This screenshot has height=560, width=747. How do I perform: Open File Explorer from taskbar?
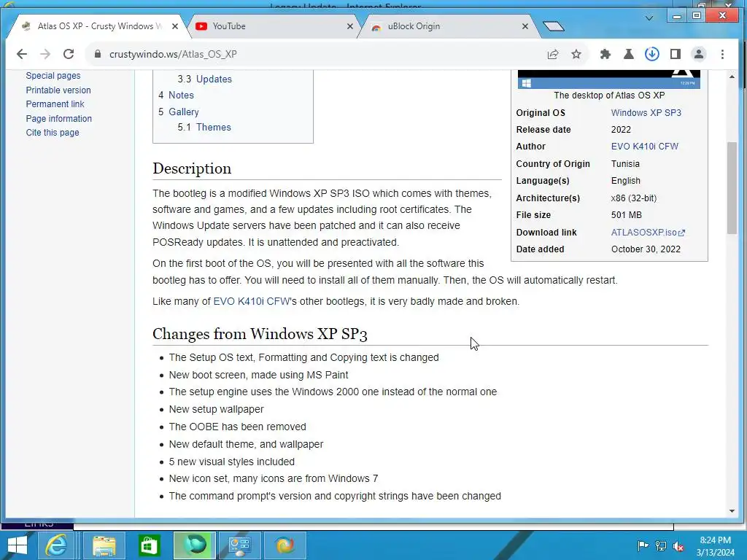point(104,545)
